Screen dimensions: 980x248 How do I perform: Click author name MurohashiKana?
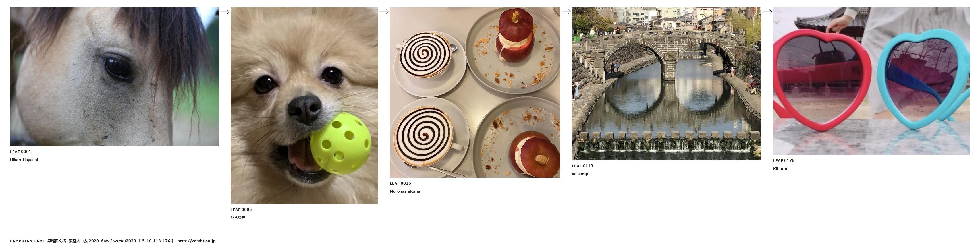click(405, 191)
